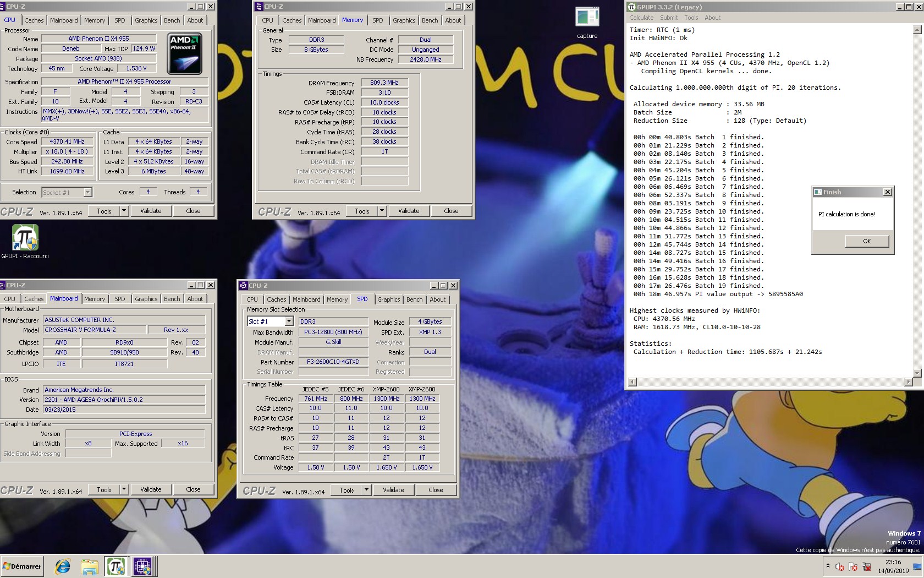This screenshot has height=578, width=924.
Task: Launch Internet Explorer from the taskbar
Action: [x=63, y=566]
